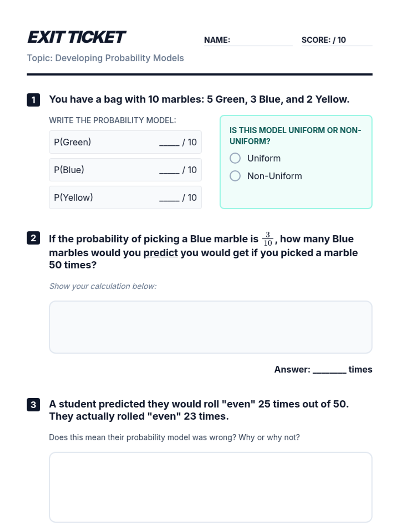
Task: Click the NAME field line
Action: pos(261,40)
